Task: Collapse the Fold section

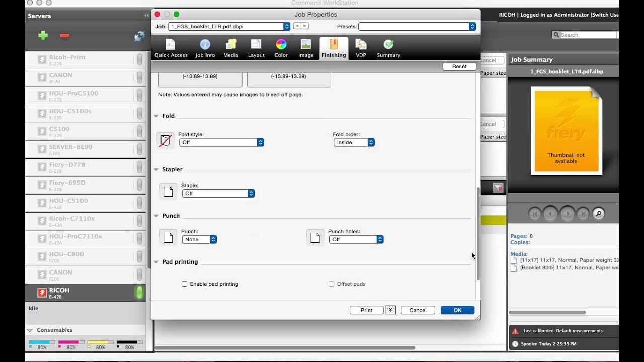Action: [156, 116]
